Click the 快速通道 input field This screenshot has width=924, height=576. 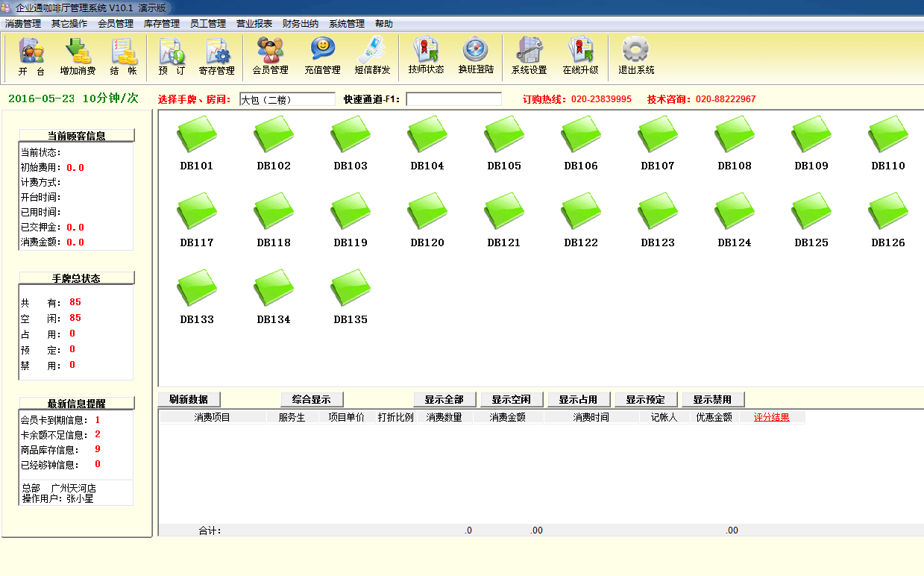click(x=453, y=99)
